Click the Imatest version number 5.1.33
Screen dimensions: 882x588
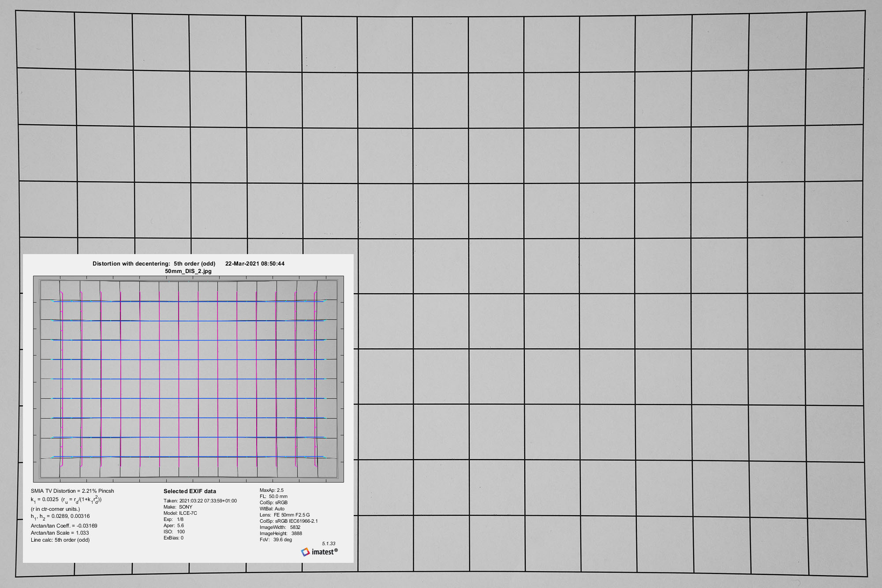tap(329, 543)
